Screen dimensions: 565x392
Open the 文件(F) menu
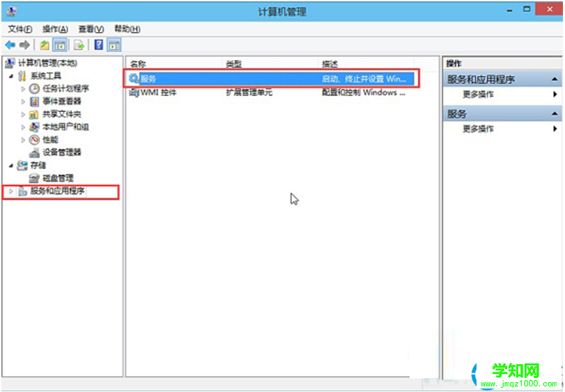point(20,29)
